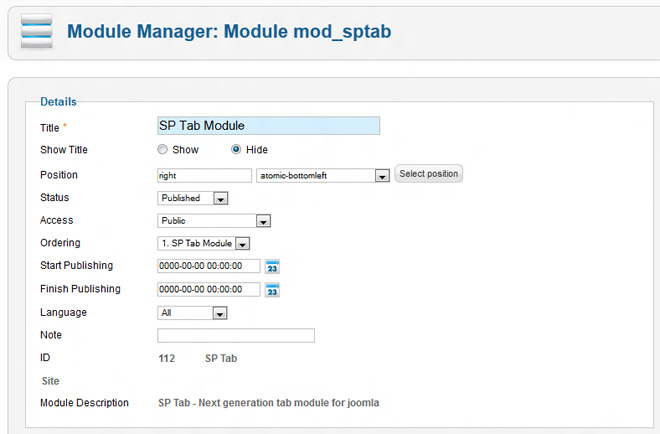Viewport: 660px width, 434px height.
Task: Click the module ID value 112
Action: pyautogui.click(x=166, y=358)
